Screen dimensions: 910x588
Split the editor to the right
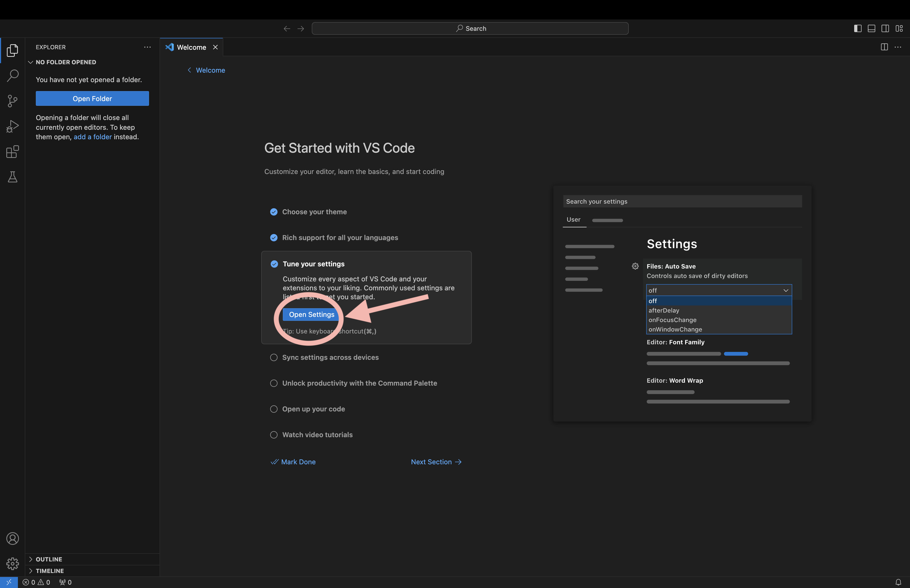click(x=884, y=47)
